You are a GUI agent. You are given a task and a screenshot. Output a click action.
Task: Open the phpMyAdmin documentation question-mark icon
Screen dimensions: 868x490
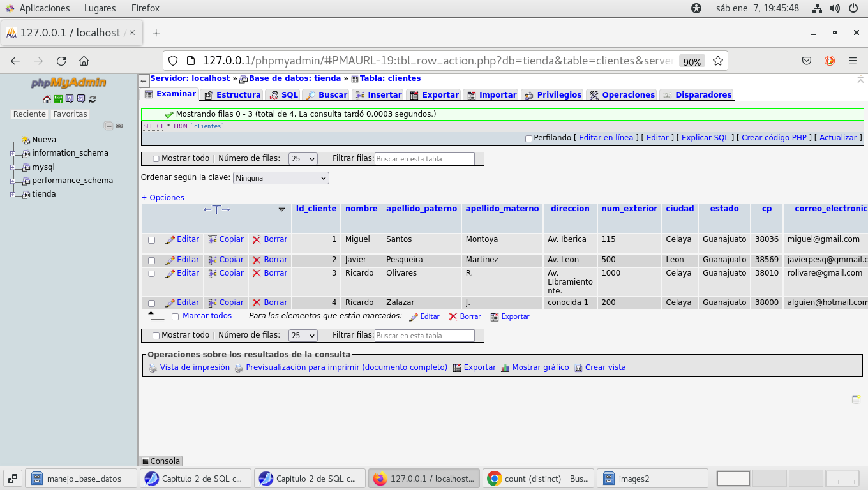[70, 99]
